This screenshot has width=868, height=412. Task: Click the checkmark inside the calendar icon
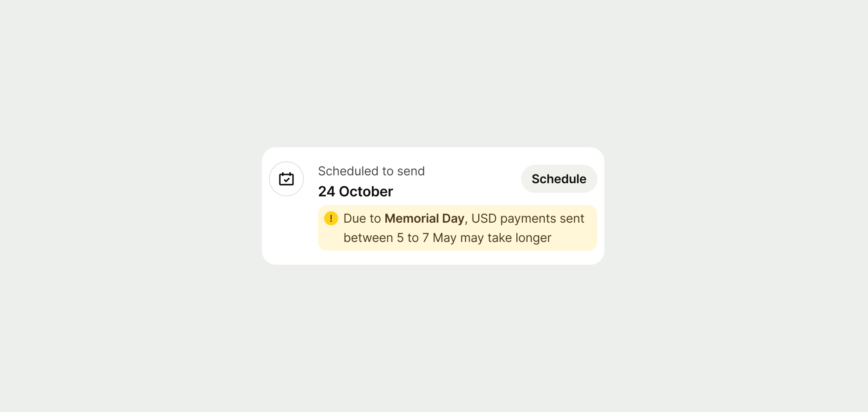286,180
